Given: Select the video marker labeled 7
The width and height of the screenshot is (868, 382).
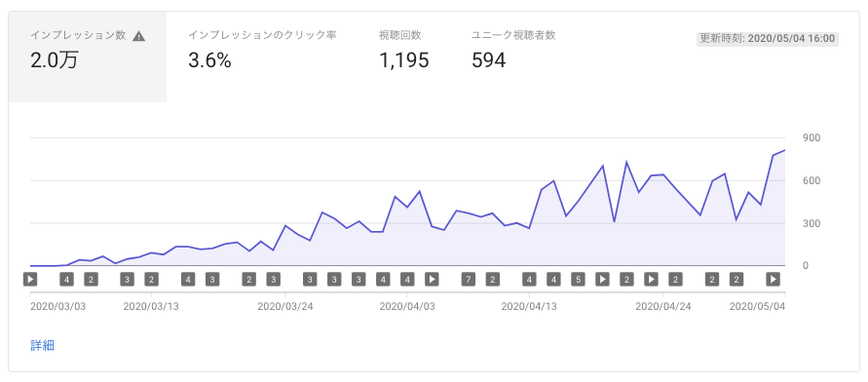Looking at the screenshot, I should coord(469,279).
